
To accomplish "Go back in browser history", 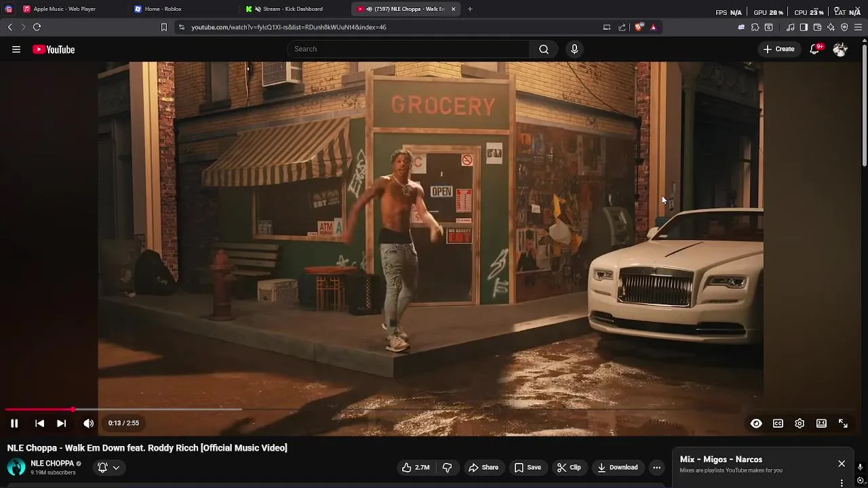I will 9,27.
